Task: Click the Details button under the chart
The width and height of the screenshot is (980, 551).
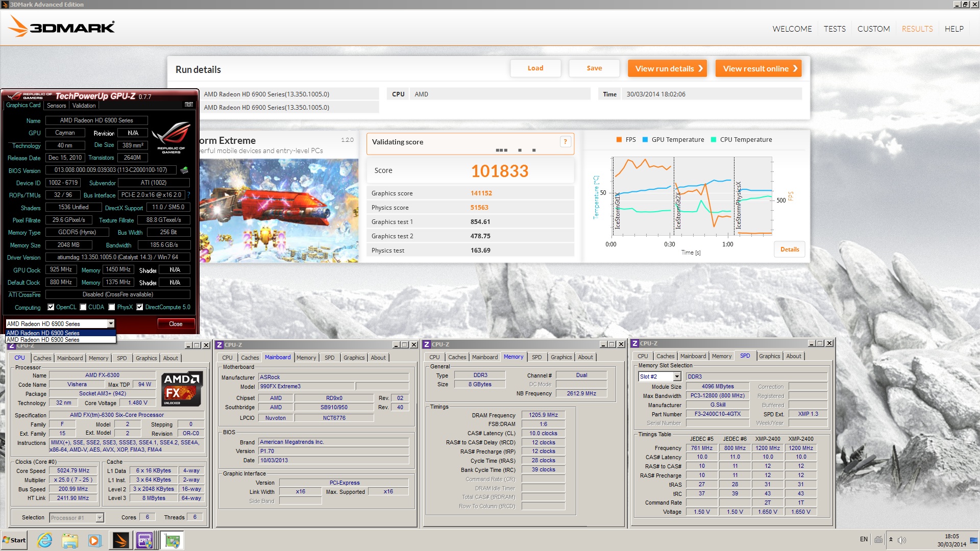Action: [x=790, y=249]
